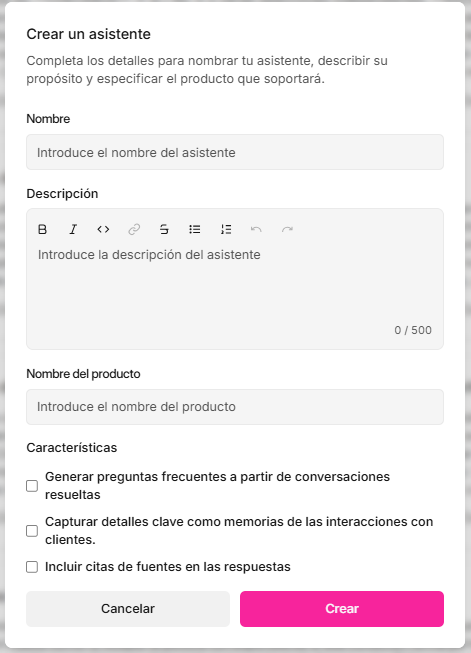Focus the assistant name input field
The height and width of the screenshot is (653, 471).
[x=235, y=152]
